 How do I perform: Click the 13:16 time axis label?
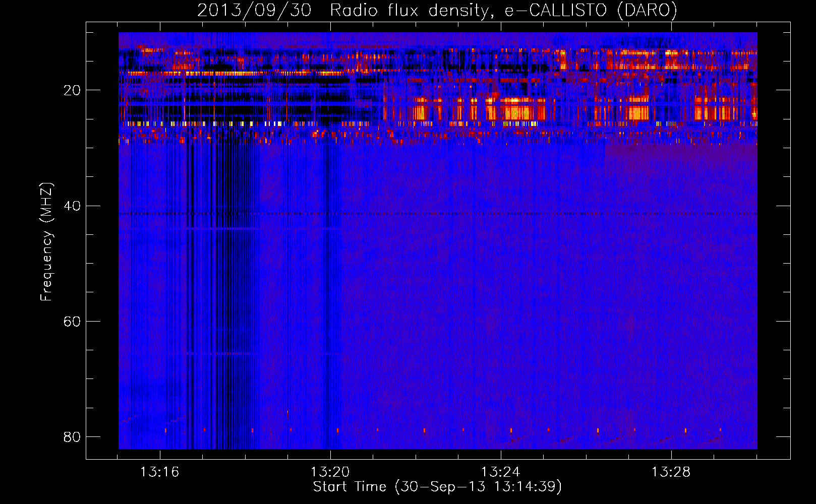click(x=160, y=472)
